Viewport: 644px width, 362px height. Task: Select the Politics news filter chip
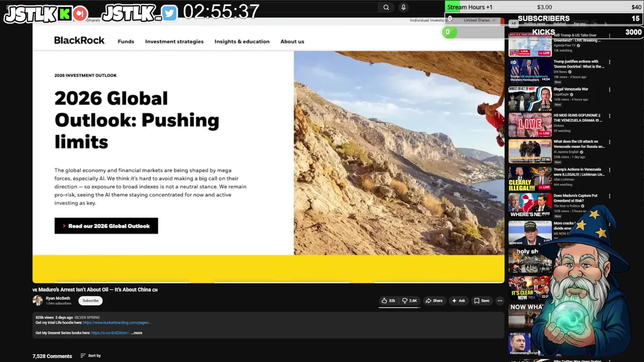tap(534, 24)
